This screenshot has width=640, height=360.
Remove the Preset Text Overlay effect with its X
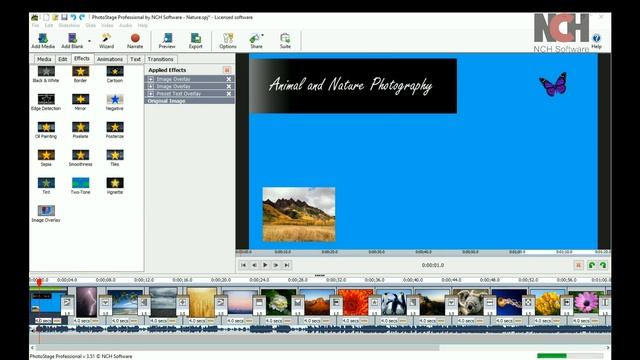tap(229, 94)
